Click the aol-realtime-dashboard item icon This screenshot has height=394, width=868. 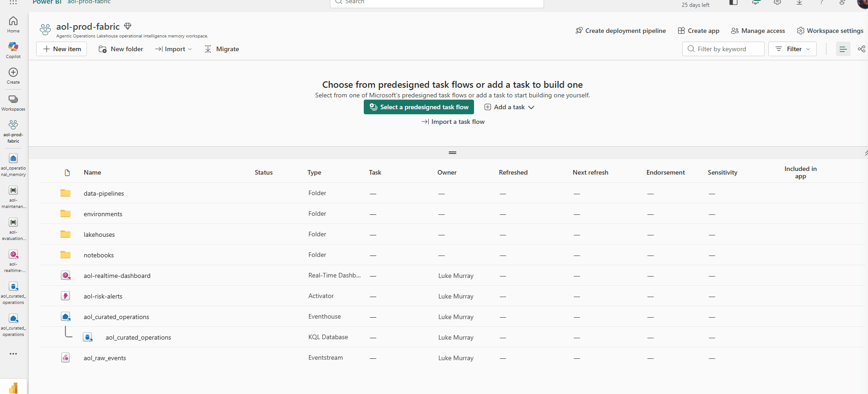pos(66,275)
